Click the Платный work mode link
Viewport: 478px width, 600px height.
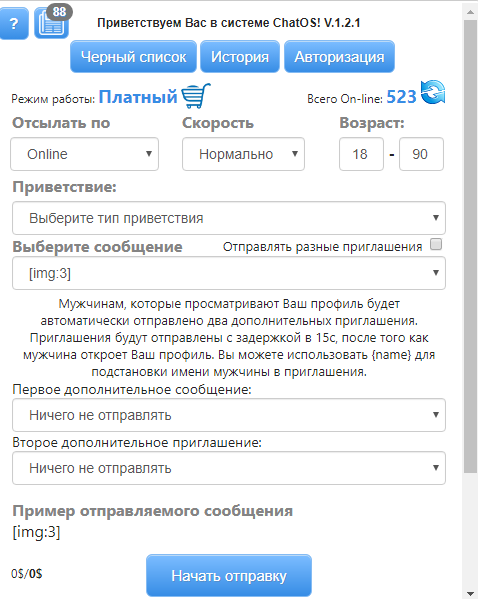[138, 96]
